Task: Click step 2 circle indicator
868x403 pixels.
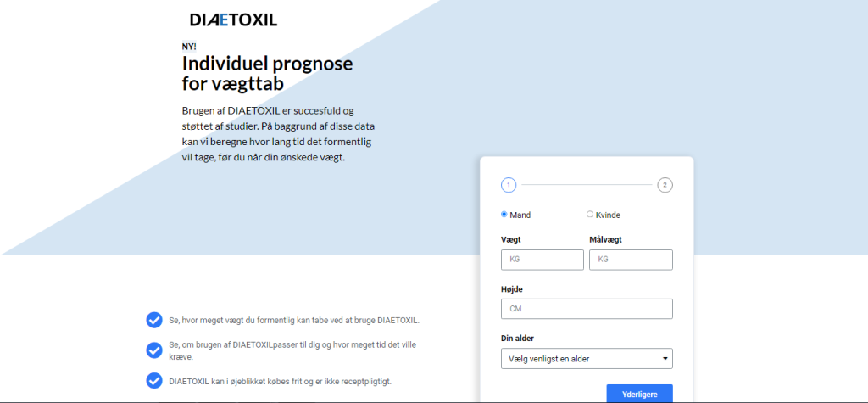Action: tap(665, 185)
